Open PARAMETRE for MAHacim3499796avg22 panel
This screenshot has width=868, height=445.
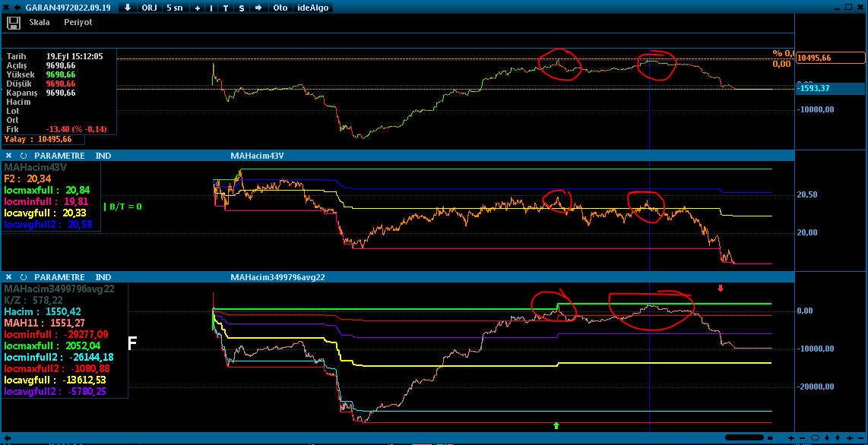point(59,277)
